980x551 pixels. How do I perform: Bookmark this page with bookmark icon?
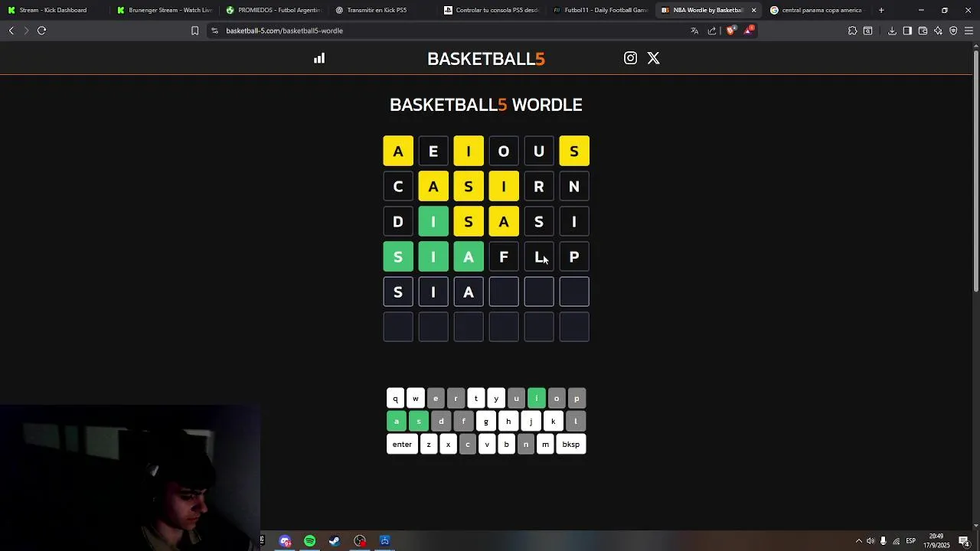tap(194, 31)
